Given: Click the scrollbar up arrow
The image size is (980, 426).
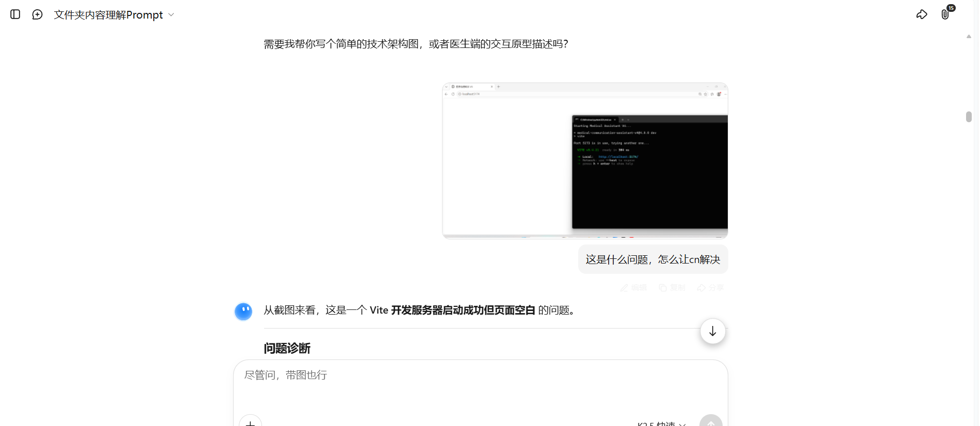Looking at the screenshot, I should [x=969, y=37].
